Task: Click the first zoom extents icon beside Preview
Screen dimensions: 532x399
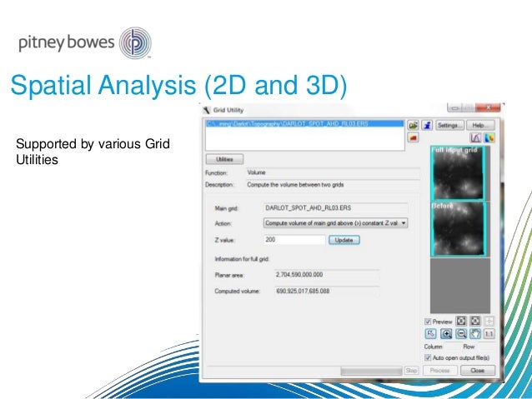Action: click(x=461, y=321)
